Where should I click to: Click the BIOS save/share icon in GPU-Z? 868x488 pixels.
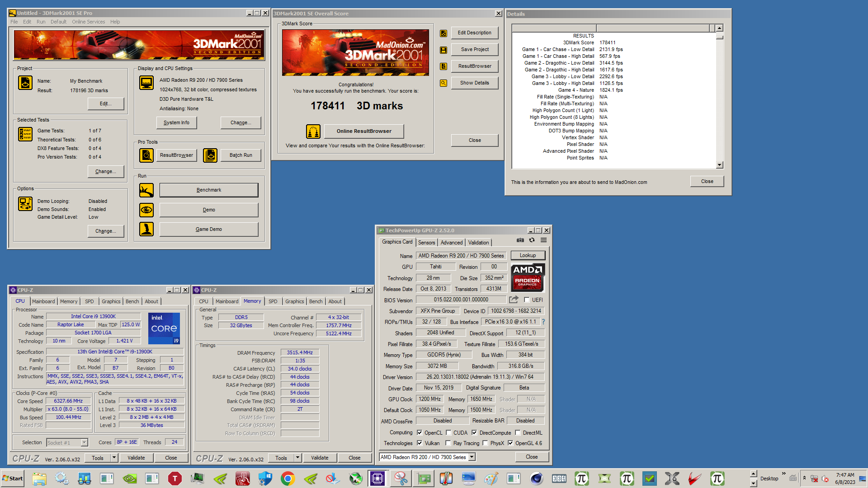click(x=514, y=300)
